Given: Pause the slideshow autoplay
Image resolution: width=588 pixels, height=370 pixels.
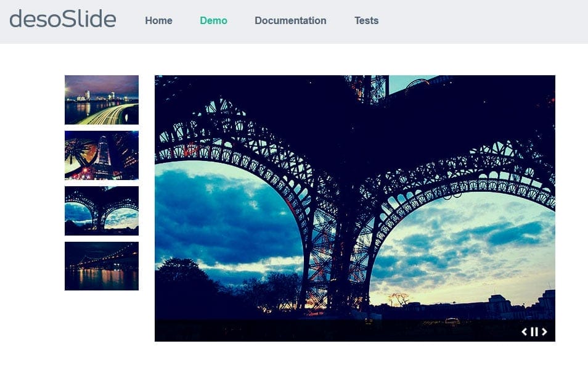Looking at the screenshot, I should 534,332.
